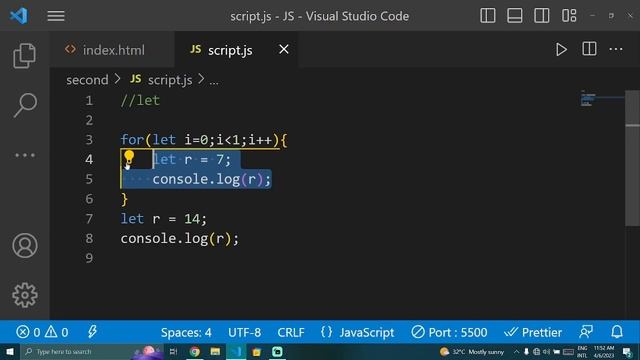The height and width of the screenshot is (360, 640).
Task: Run the script with the play icon
Action: click(x=561, y=50)
